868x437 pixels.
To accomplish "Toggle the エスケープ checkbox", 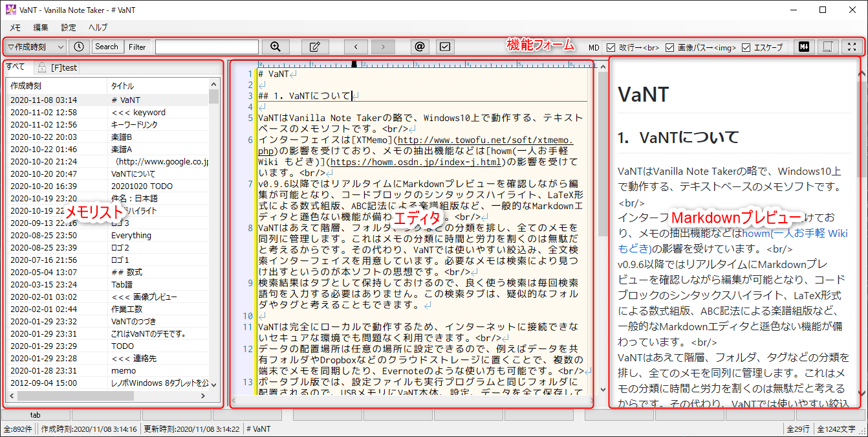I will coord(746,47).
